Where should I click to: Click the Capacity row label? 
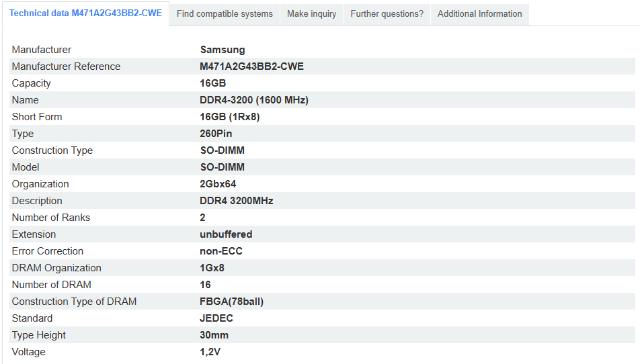coord(32,83)
